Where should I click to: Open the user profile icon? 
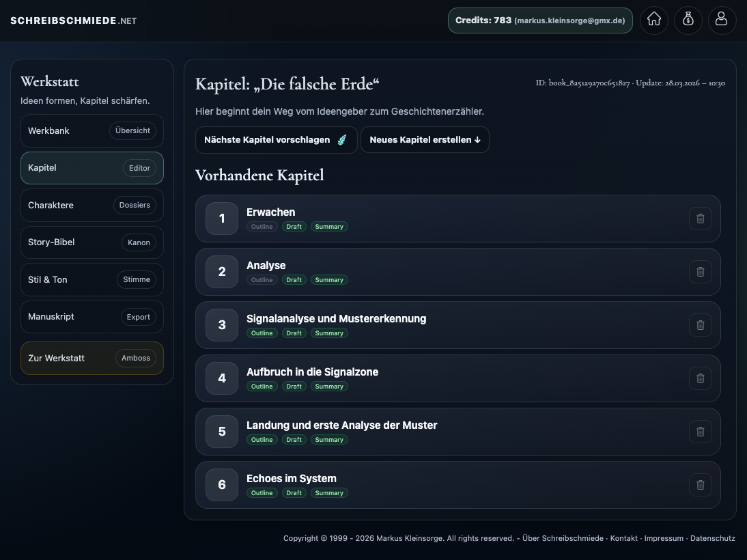(x=722, y=20)
